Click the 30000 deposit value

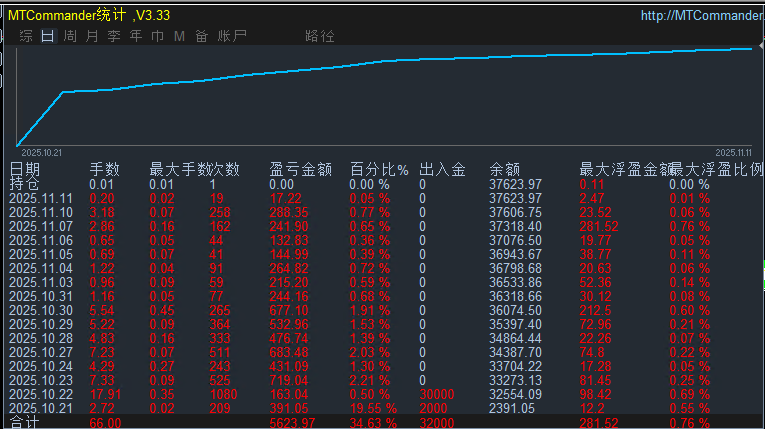tap(437, 394)
